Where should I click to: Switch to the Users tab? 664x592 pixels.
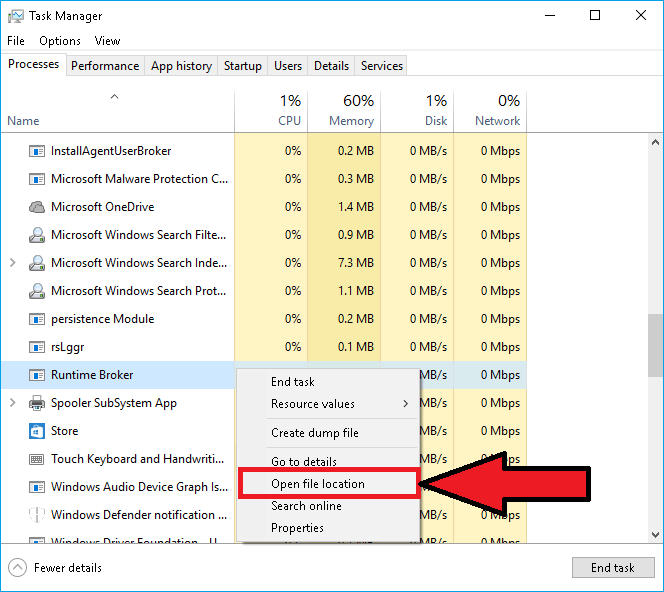(288, 66)
